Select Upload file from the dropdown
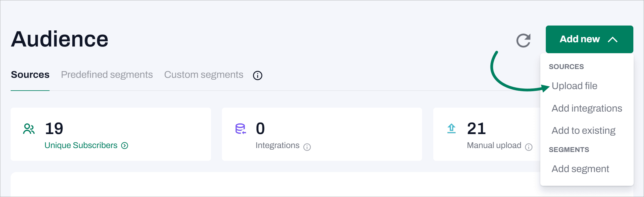 point(574,86)
